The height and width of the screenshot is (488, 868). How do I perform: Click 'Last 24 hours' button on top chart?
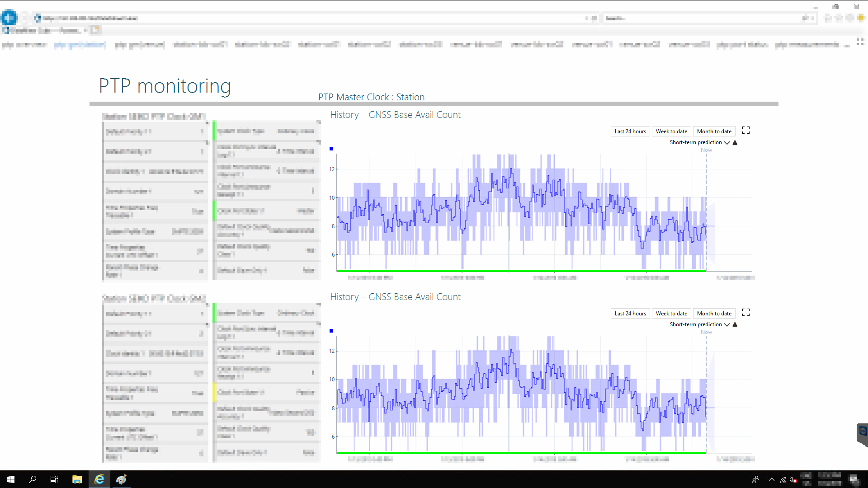click(x=630, y=131)
